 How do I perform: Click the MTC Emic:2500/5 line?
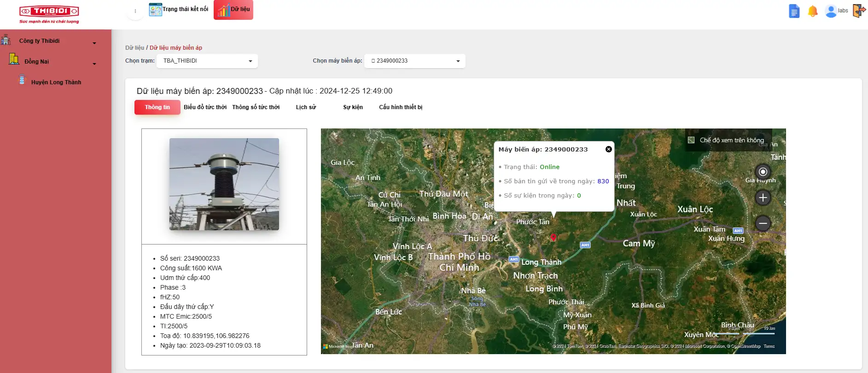click(x=186, y=316)
